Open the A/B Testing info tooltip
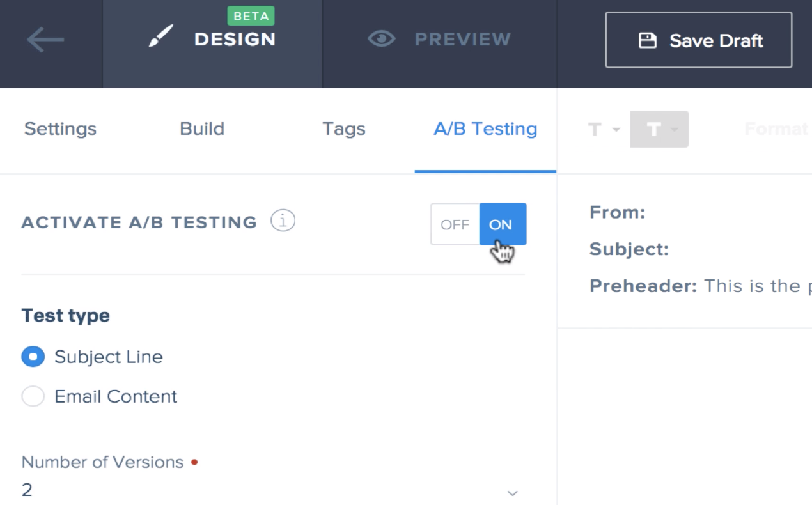 [x=282, y=221]
